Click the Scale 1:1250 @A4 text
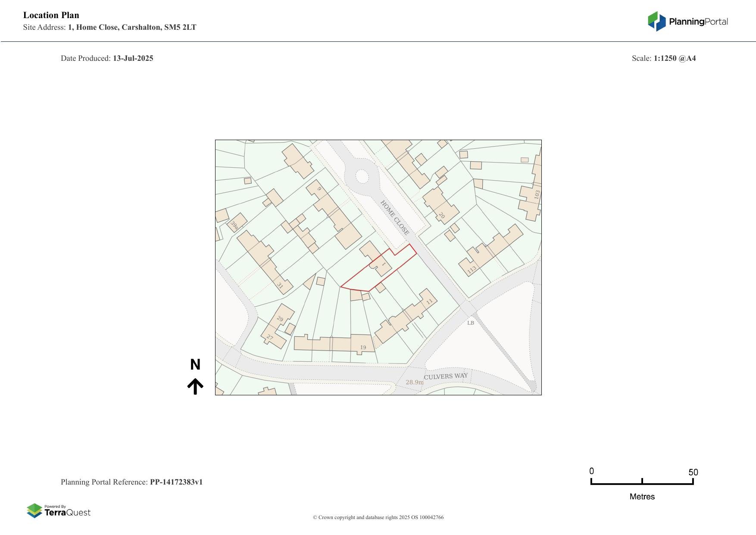756x535 pixels. pos(663,58)
